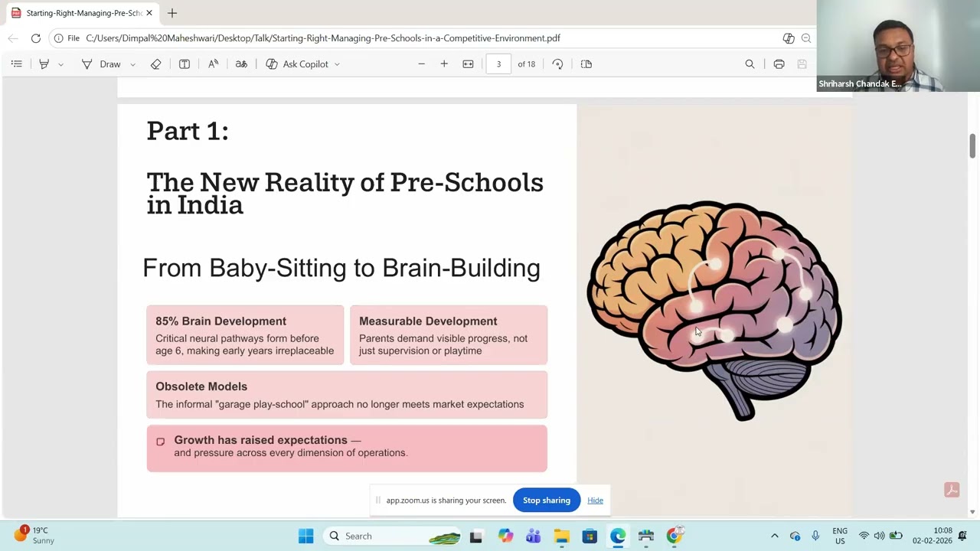Open File Explorer from taskbar
This screenshot has width=980, height=551.
coord(561,536)
